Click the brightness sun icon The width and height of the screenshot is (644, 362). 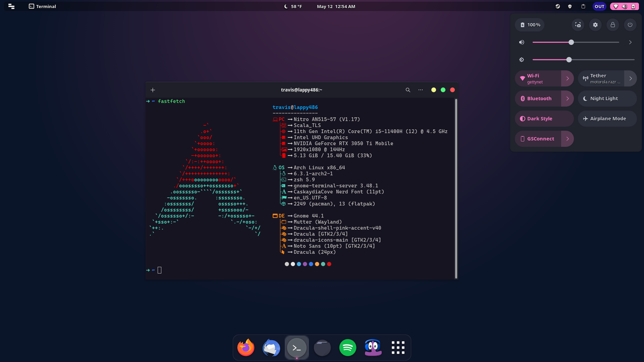pyautogui.click(x=522, y=59)
